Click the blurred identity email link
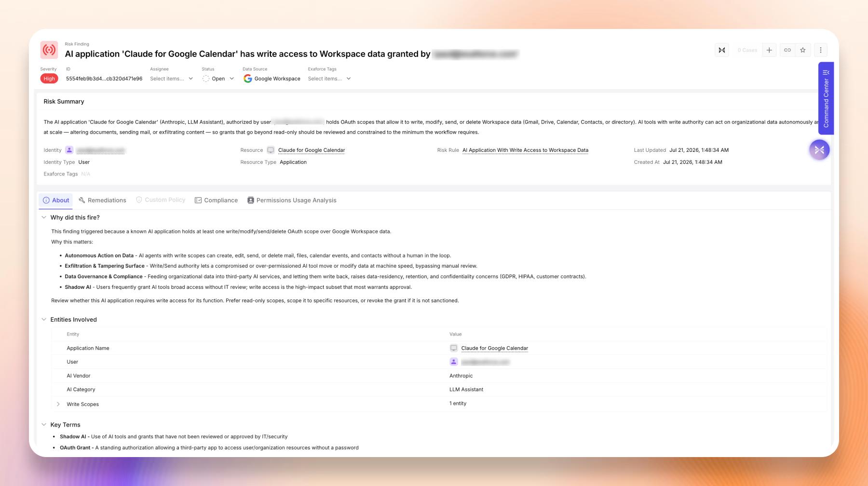The image size is (868, 486). tap(100, 150)
